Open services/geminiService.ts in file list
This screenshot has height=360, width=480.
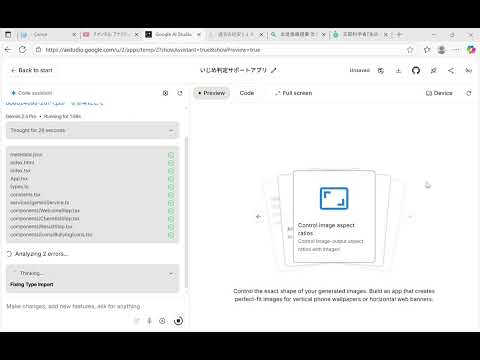40,203
